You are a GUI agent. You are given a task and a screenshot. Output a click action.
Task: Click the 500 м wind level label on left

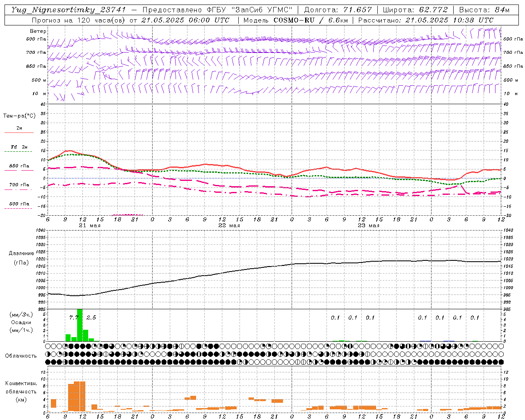pos(39,80)
